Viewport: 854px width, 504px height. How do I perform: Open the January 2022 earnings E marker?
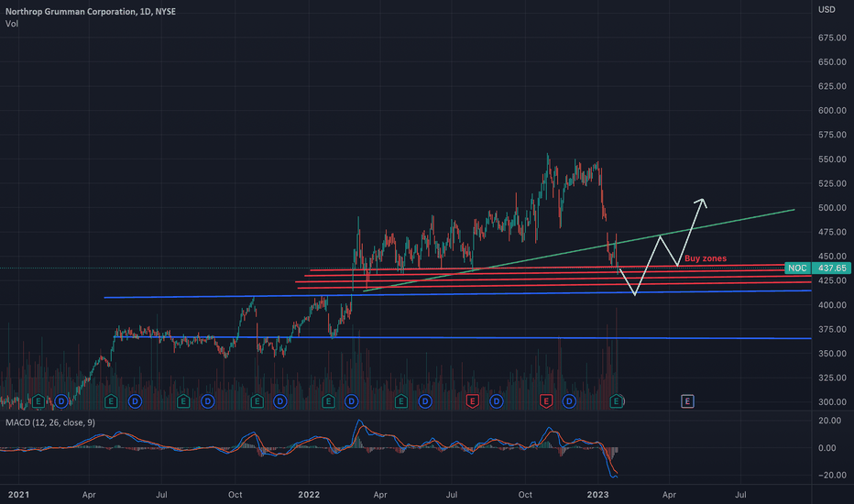click(328, 401)
